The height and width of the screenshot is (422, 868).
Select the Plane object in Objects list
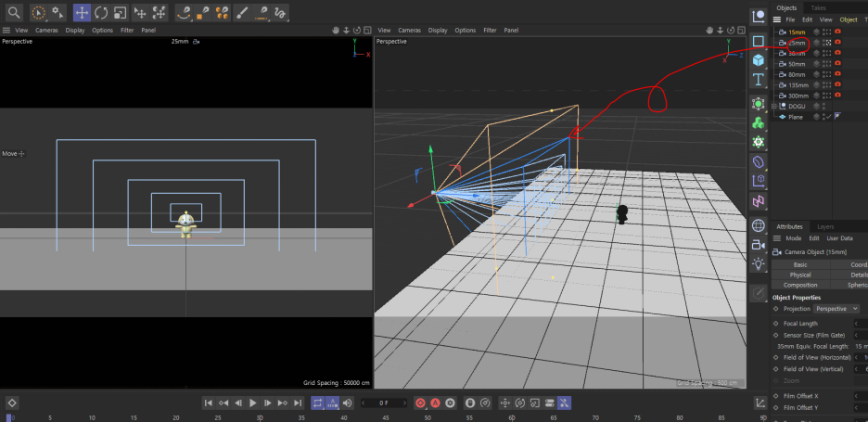(796, 117)
